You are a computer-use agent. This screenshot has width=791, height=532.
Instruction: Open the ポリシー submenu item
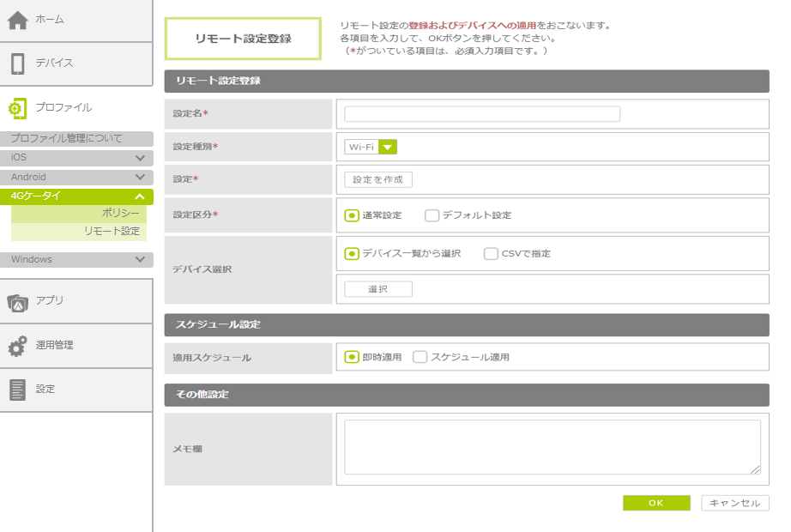pos(120,214)
